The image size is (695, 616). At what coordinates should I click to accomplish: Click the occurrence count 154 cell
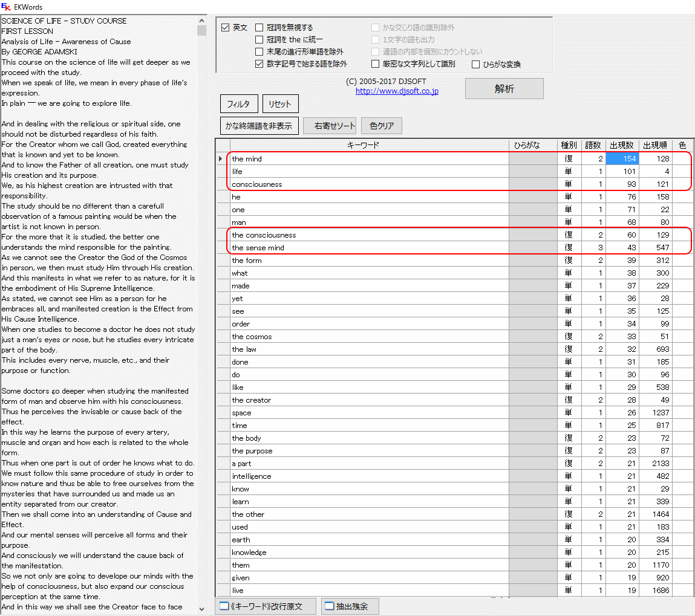622,158
